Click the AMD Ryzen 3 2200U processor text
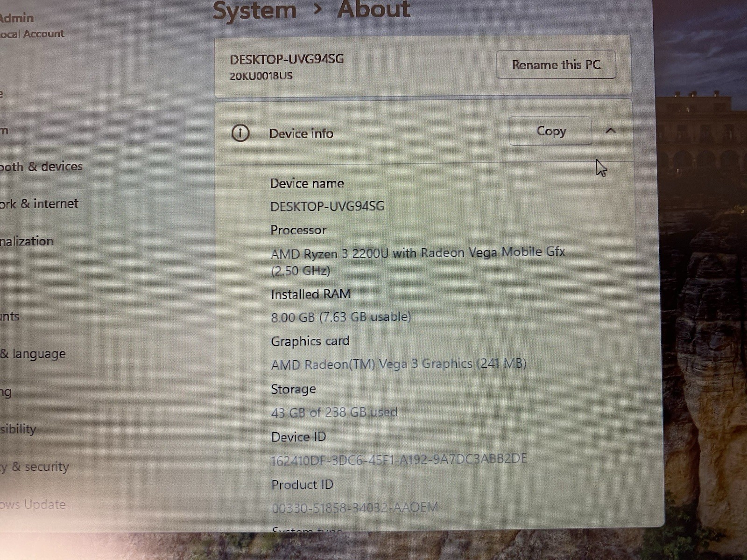 click(418, 262)
